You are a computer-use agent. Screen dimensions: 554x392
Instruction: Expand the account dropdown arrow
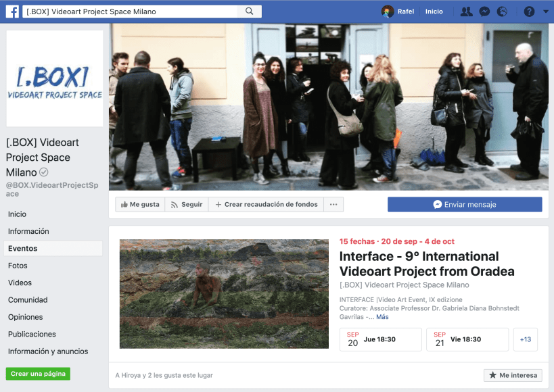(x=545, y=11)
